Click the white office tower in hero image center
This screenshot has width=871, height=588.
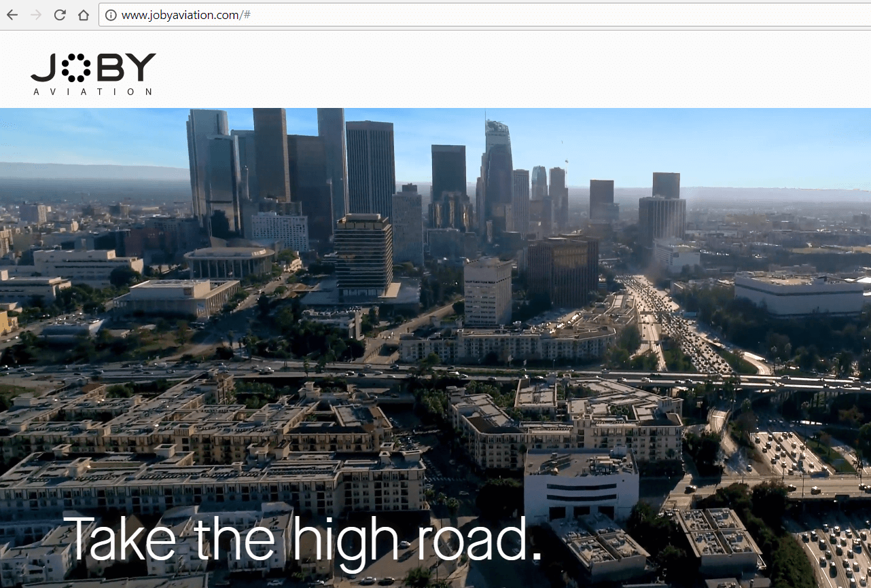488,292
